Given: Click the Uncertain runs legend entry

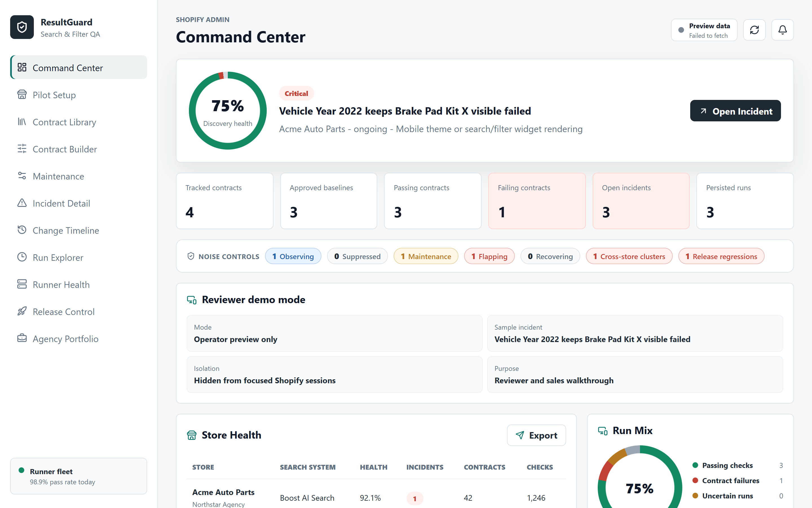Looking at the screenshot, I should click(x=738, y=496).
